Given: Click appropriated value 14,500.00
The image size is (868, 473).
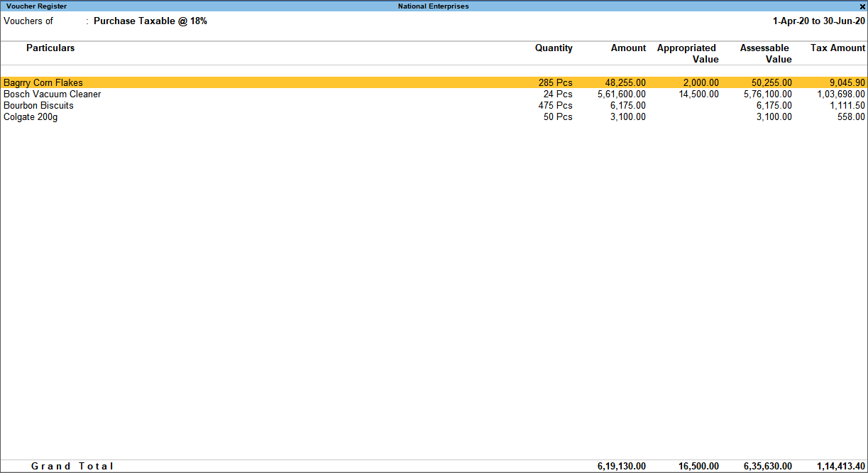Looking at the screenshot, I should coord(698,94).
